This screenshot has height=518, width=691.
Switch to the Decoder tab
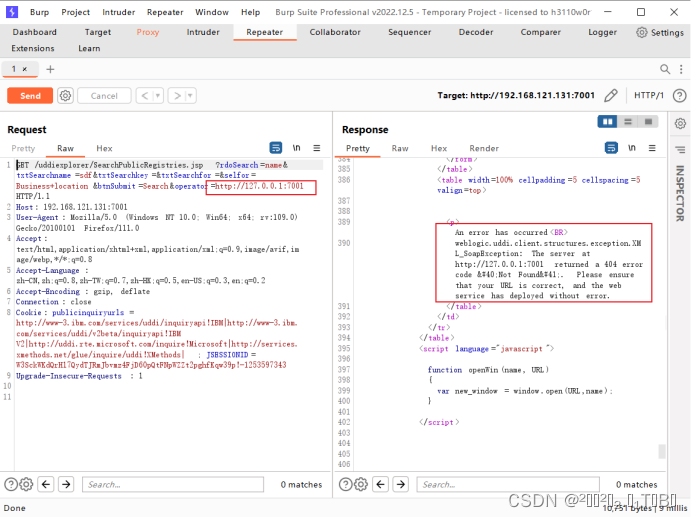pos(476,32)
